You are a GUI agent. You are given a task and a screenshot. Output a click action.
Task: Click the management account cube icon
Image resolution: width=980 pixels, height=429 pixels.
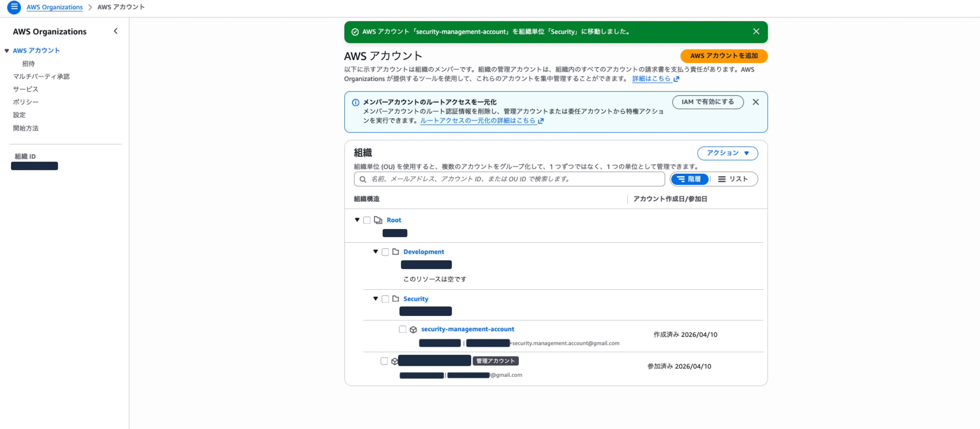(394, 361)
